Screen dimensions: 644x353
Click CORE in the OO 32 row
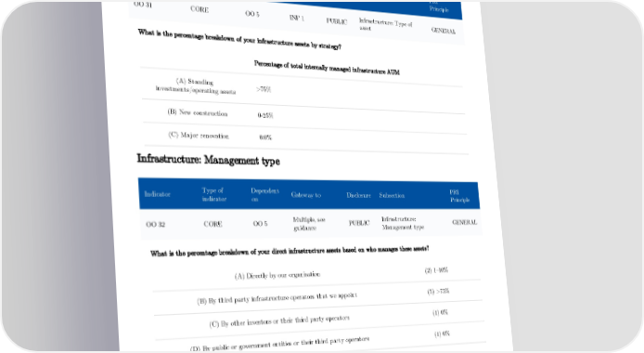click(x=213, y=224)
